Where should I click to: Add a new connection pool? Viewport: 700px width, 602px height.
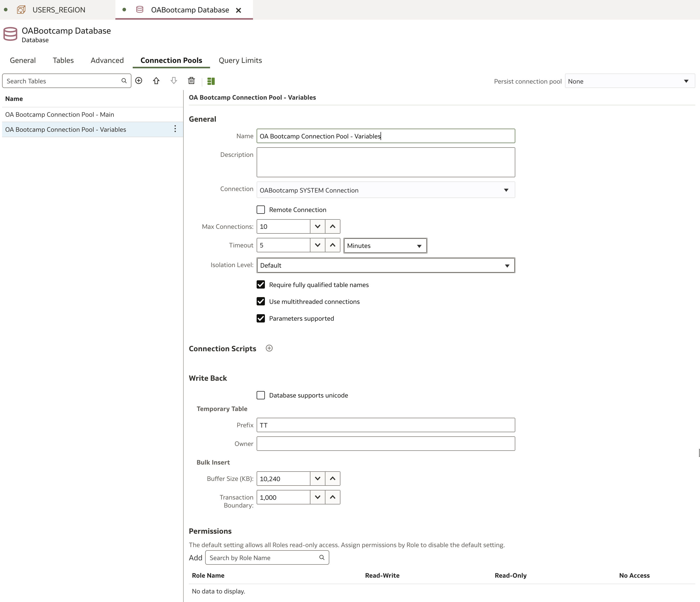coord(138,81)
